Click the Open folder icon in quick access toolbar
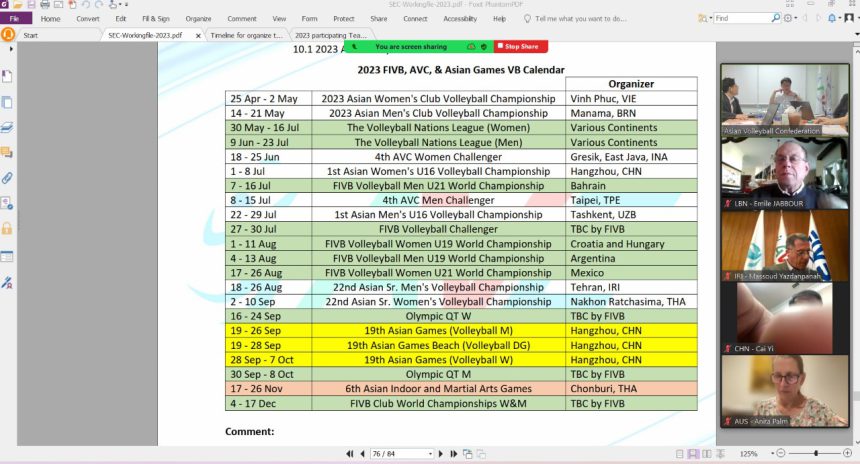Viewport: 860px width, 464px height. click(18, 4)
